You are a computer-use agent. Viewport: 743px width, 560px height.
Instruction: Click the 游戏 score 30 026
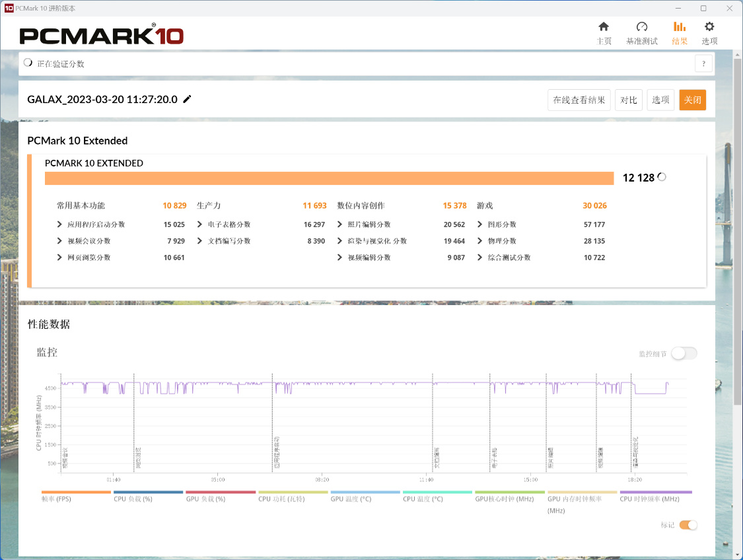(x=594, y=205)
